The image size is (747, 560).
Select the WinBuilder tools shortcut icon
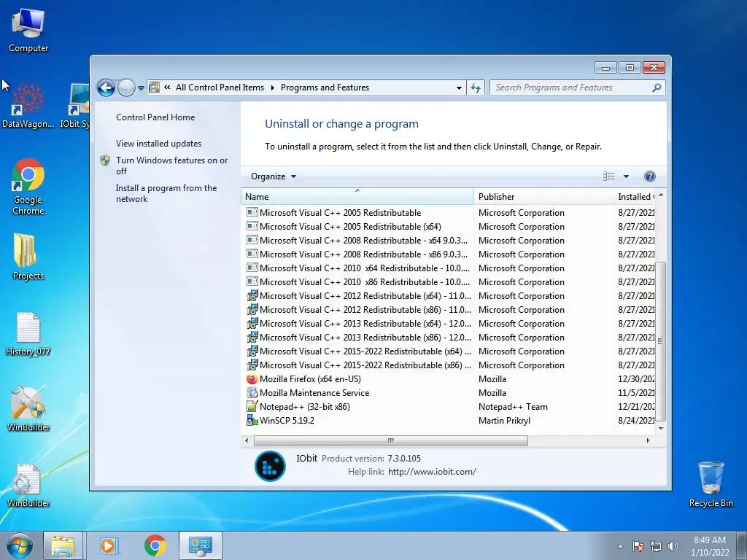pos(28,408)
